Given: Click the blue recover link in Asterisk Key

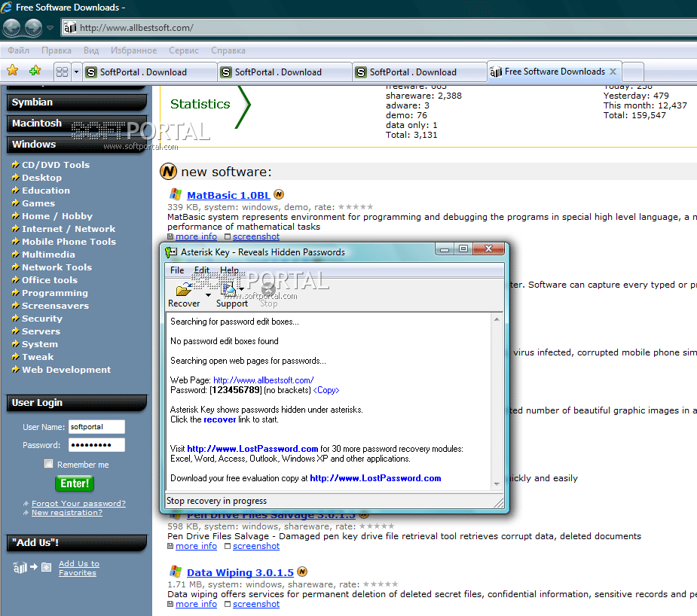Looking at the screenshot, I should (219, 419).
